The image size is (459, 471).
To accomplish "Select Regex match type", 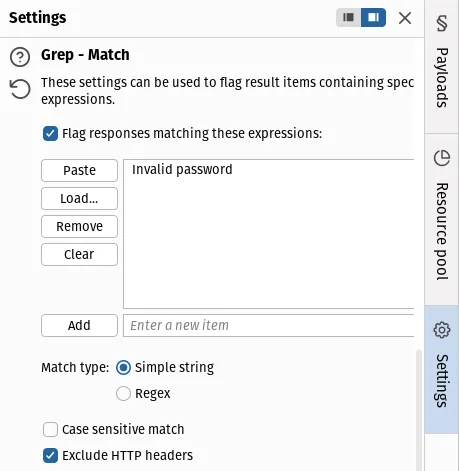I will click(x=123, y=393).
